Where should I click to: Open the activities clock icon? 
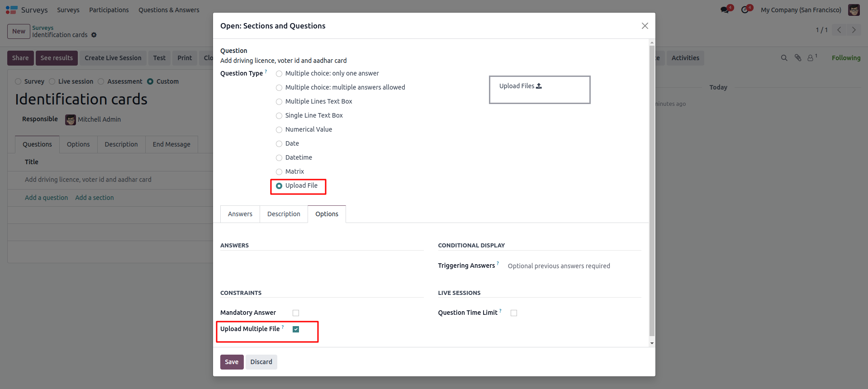(x=745, y=10)
